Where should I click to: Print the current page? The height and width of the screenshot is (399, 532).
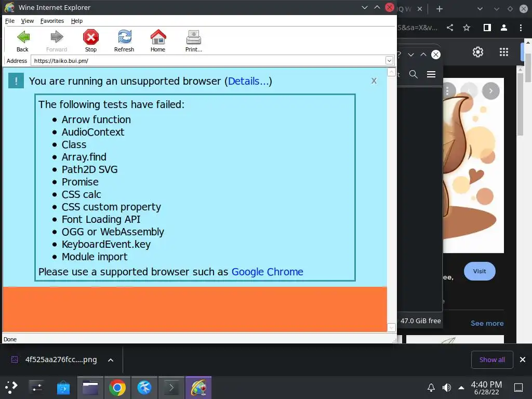[194, 41]
